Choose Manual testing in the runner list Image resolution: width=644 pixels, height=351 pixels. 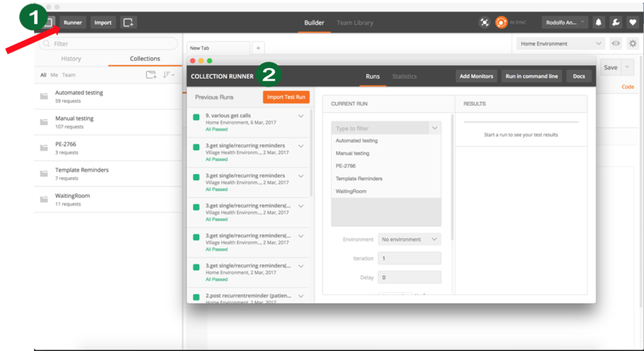coord(386,153)
